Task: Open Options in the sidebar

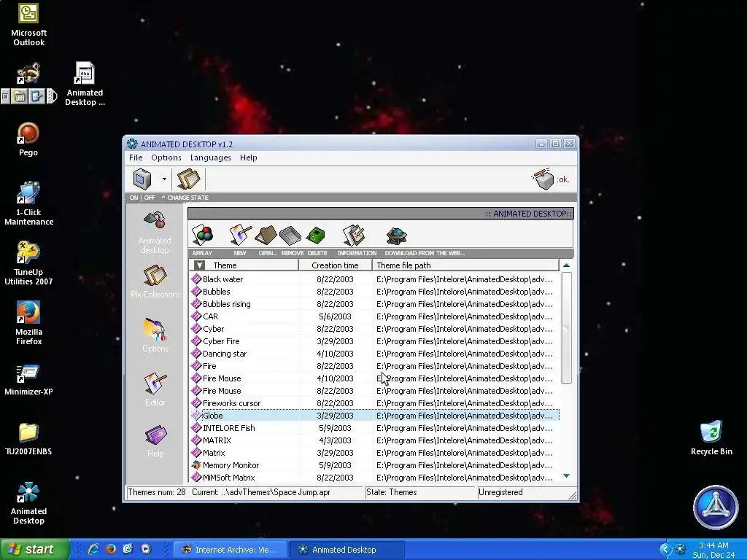Action: (155, 335)
